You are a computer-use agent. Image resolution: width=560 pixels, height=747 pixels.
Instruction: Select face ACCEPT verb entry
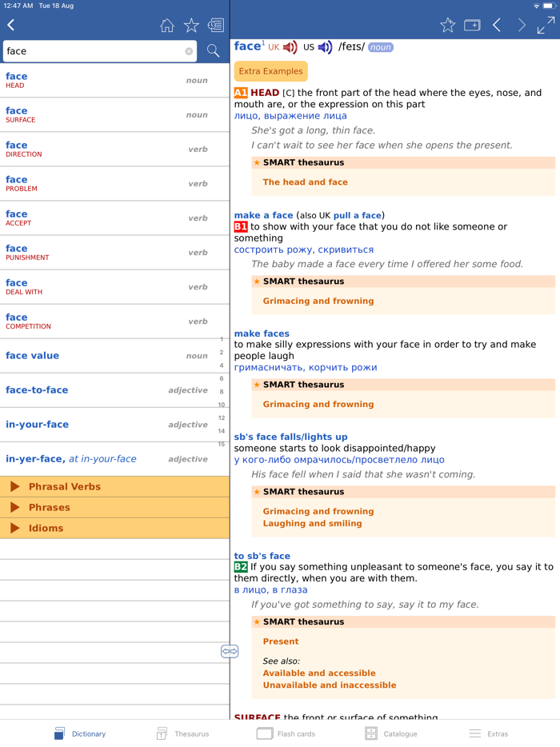[114, 218]
